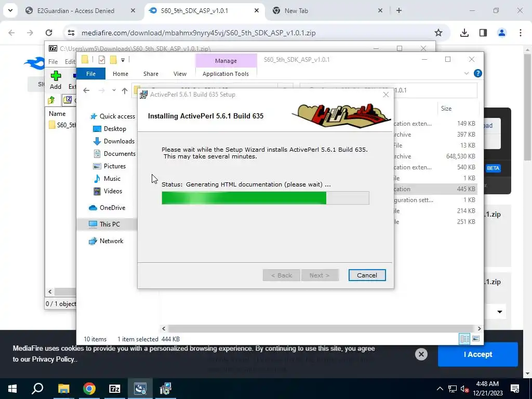The height and width of the screenshot is (399, 532).
Task: Close the S60_5th_SDK_ASP_v1.0.1 browser tab
Action: click(x=257, y=10)
